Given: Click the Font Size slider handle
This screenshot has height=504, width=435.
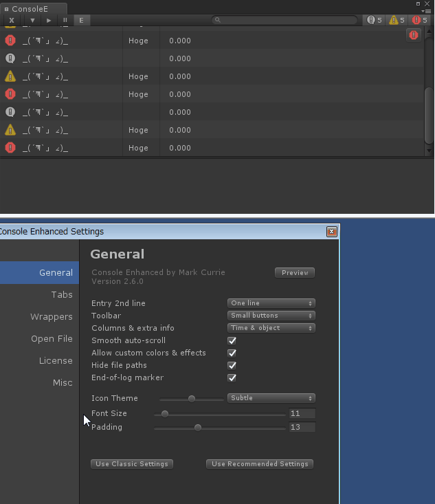Looking at the screenshot, I should pyautogui.click(x=164, y=414).
